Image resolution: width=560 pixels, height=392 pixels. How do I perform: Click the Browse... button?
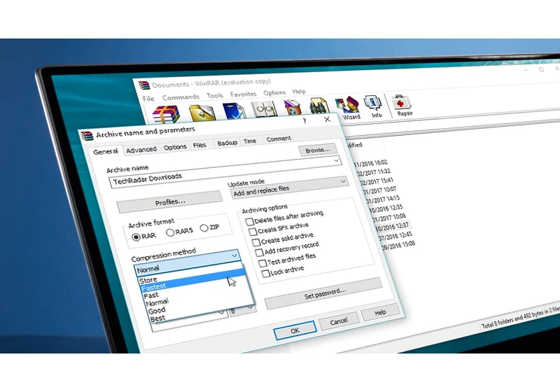(317, 150)
